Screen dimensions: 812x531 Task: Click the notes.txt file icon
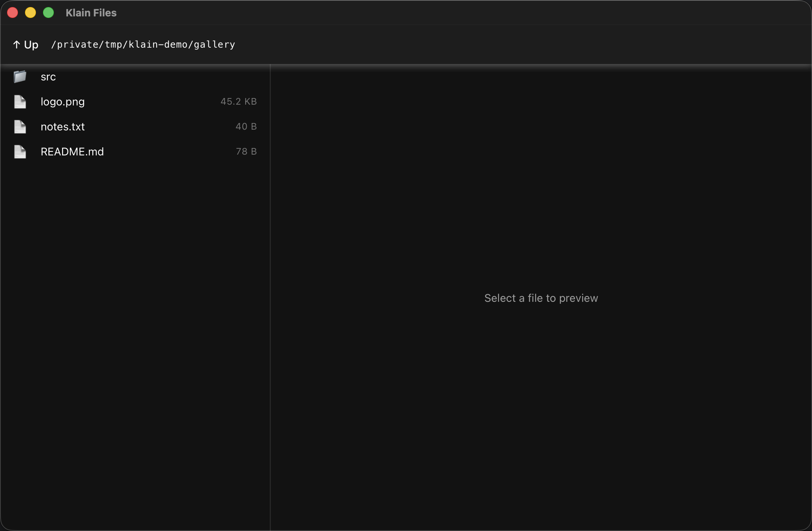[20, 127]
